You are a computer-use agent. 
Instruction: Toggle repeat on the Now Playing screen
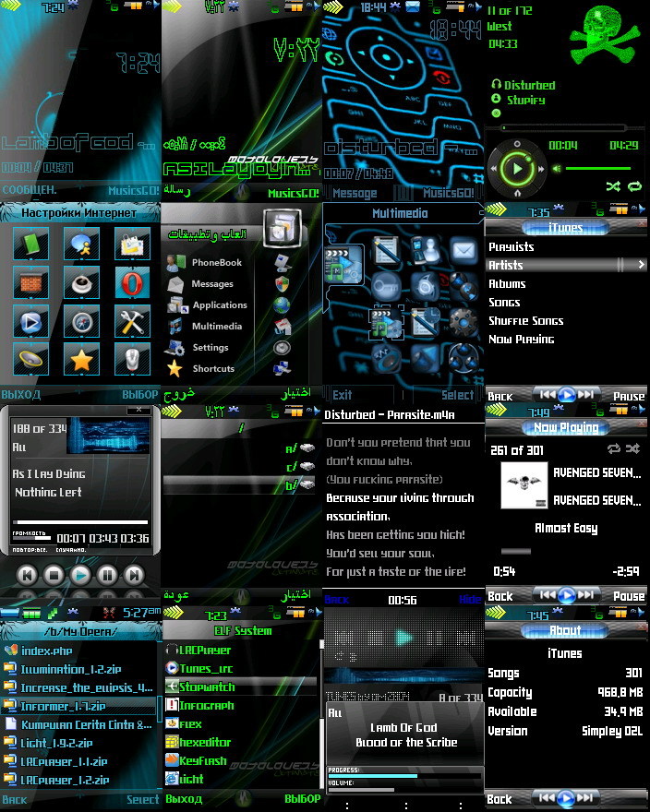tap(614, 448)
